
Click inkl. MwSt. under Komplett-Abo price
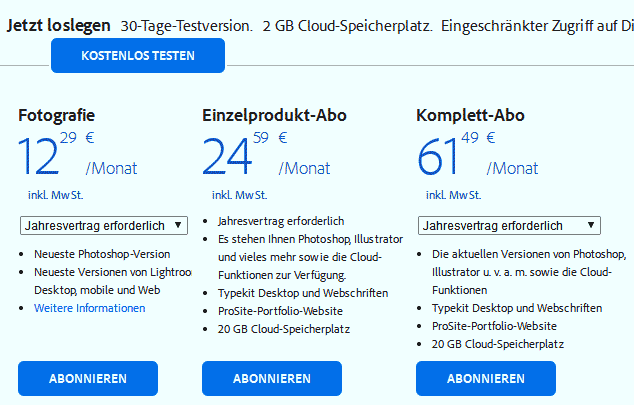[x=454, y=194]
